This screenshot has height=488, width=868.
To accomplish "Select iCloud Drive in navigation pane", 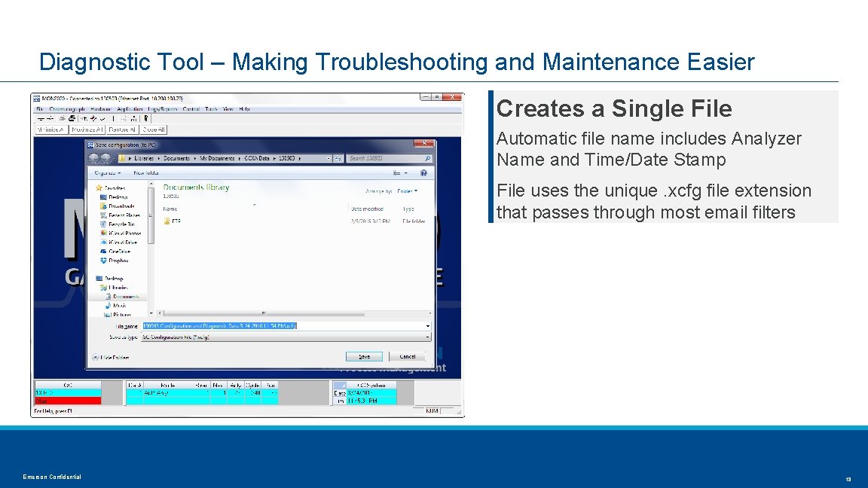I will coord(118,242).
